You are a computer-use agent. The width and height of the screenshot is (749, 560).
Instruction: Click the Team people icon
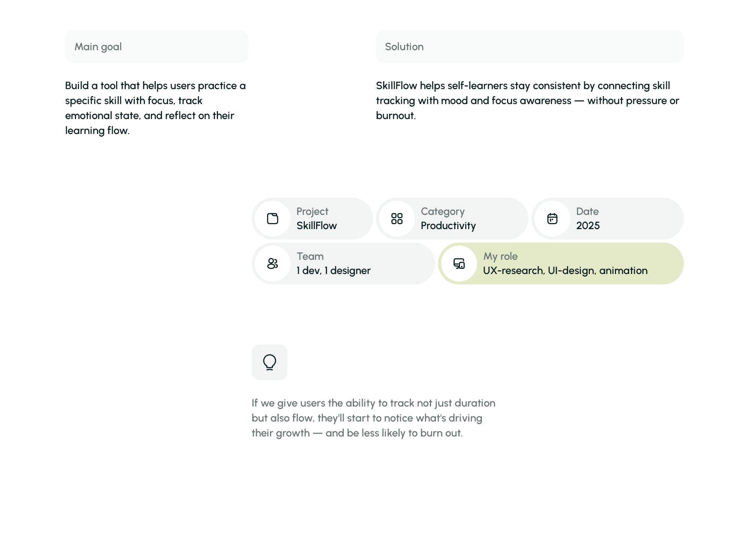(x=273, y=264)
